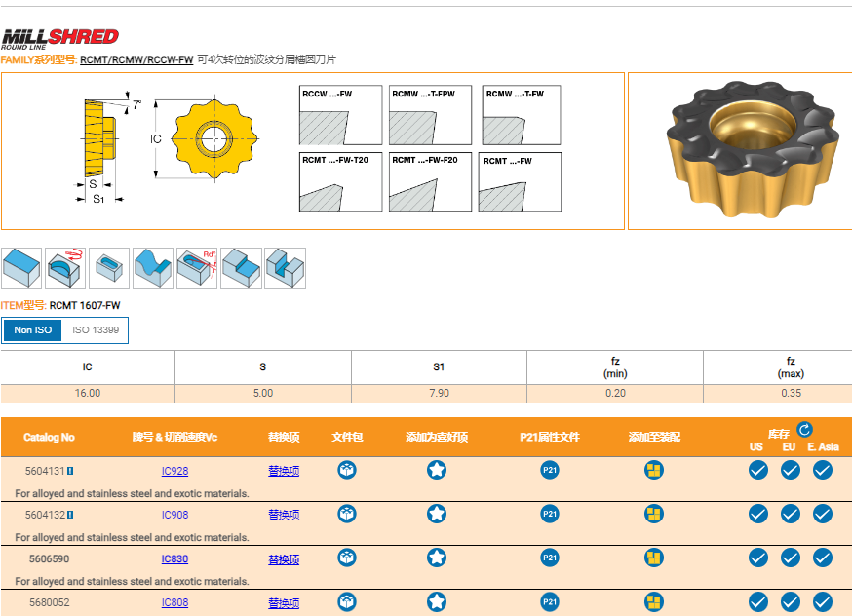Click the US stock checkmark for IC928
Viewport: 852px width, 616px height.
coord(757,470)
